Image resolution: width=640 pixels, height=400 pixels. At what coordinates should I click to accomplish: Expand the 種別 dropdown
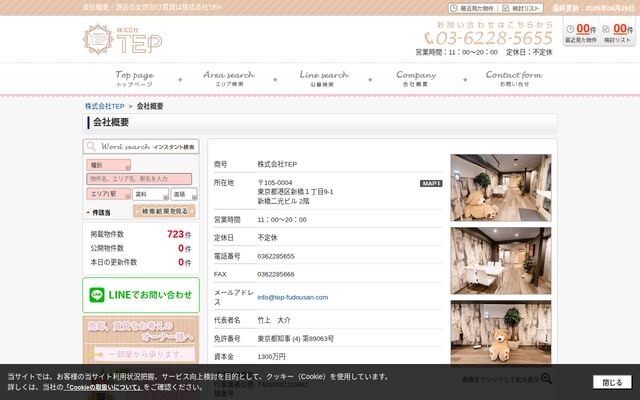point(109,165)
